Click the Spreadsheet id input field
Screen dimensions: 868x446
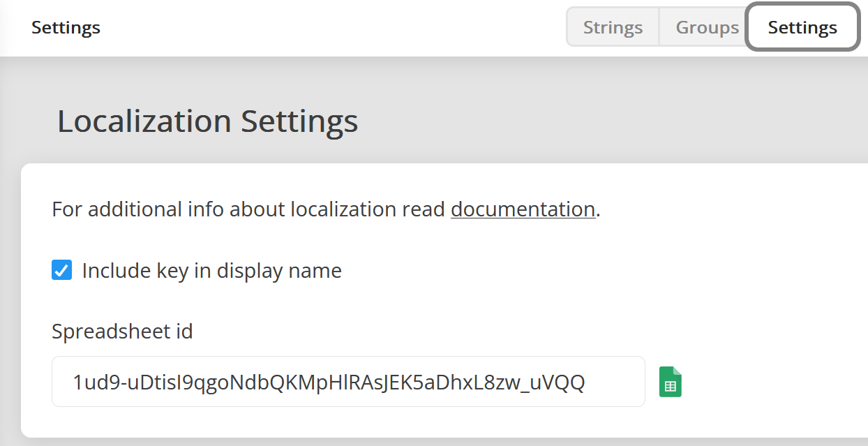click(348, 382)
